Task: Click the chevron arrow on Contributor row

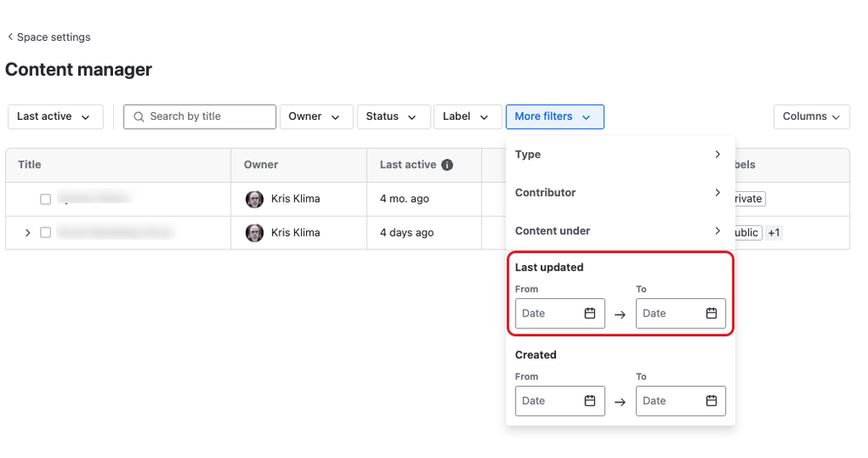Action: [718, 192]
